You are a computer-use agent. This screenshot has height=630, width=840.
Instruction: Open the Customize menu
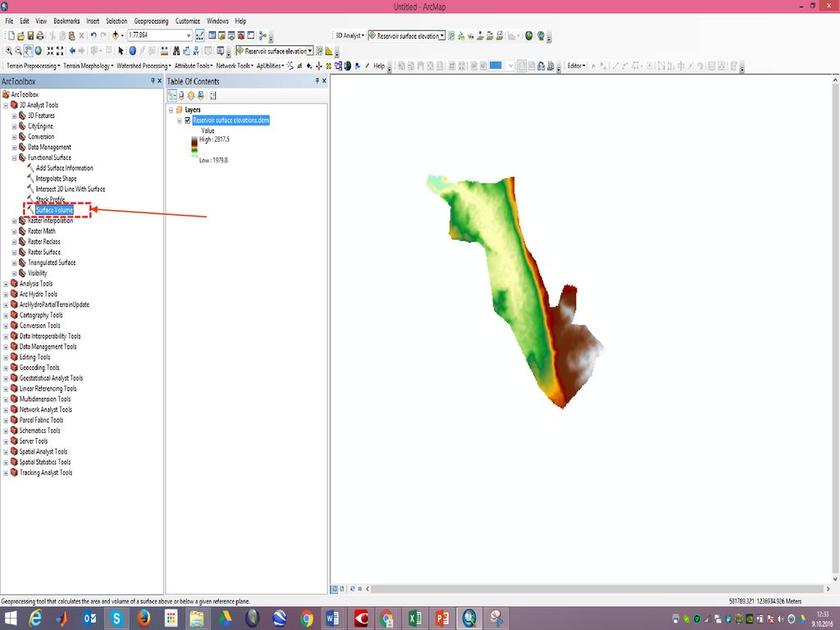coord(188,21)
